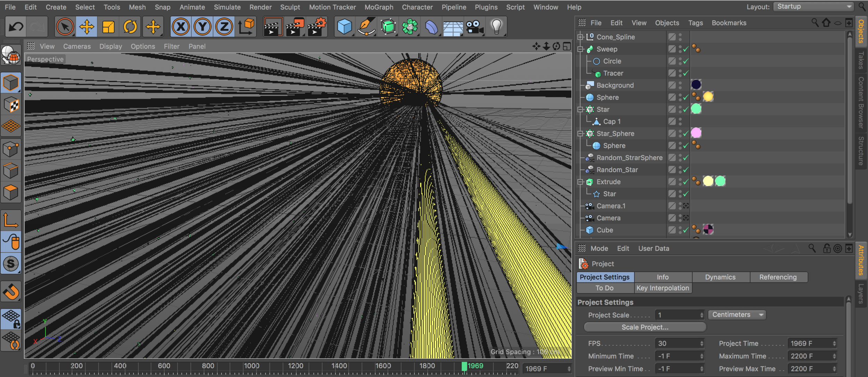Toggle Y axis lock
The width and height of the screenshot is (868, 377).
pyautogui.click(x=202, y=27)
